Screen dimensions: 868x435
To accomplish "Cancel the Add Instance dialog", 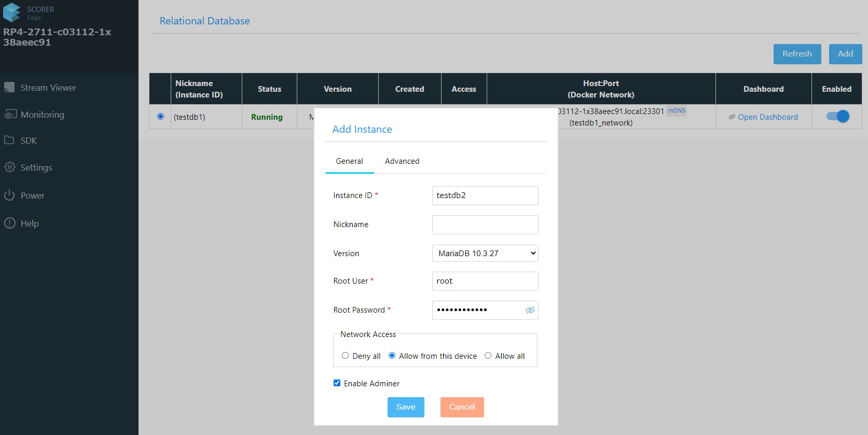I will (462, 407).
